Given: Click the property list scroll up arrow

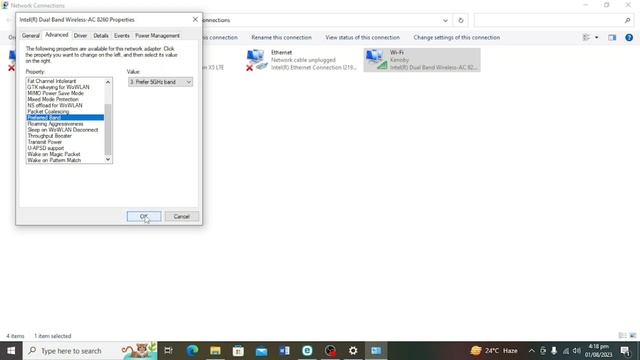Looking at the screenshot, I should (x=108, y=82).
